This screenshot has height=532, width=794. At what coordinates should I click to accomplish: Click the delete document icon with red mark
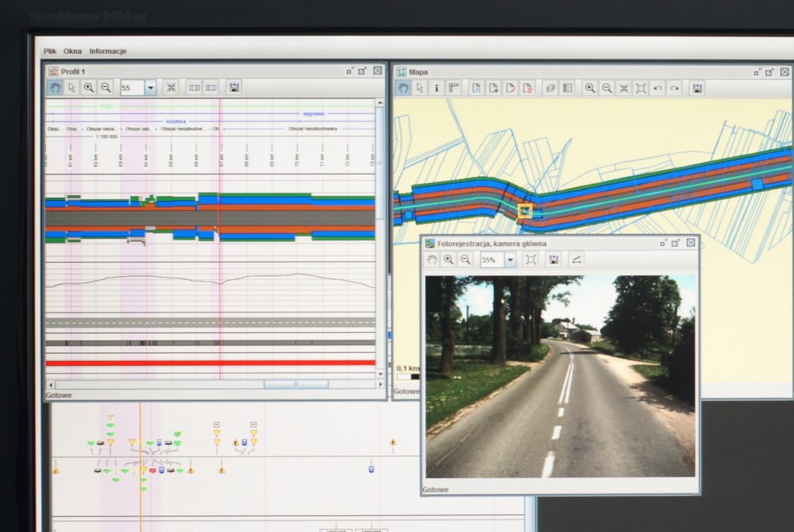(x=527, y=88)
